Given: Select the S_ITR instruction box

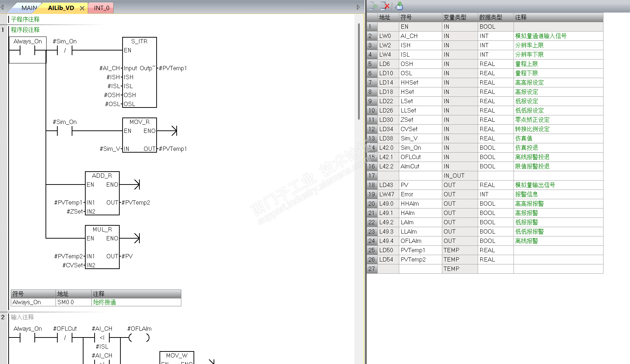Looking at the screenshot, I should 139,72.
